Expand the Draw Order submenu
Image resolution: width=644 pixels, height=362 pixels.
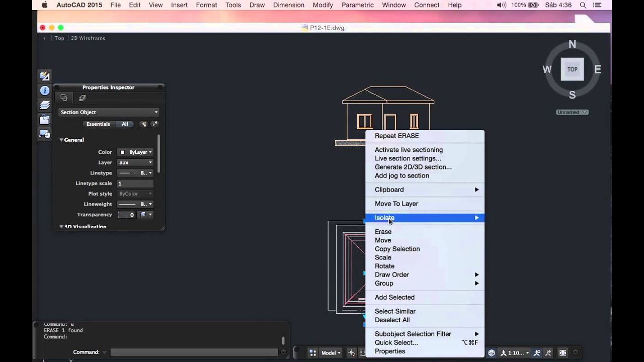pyautogui.click(x=425, y=275)
